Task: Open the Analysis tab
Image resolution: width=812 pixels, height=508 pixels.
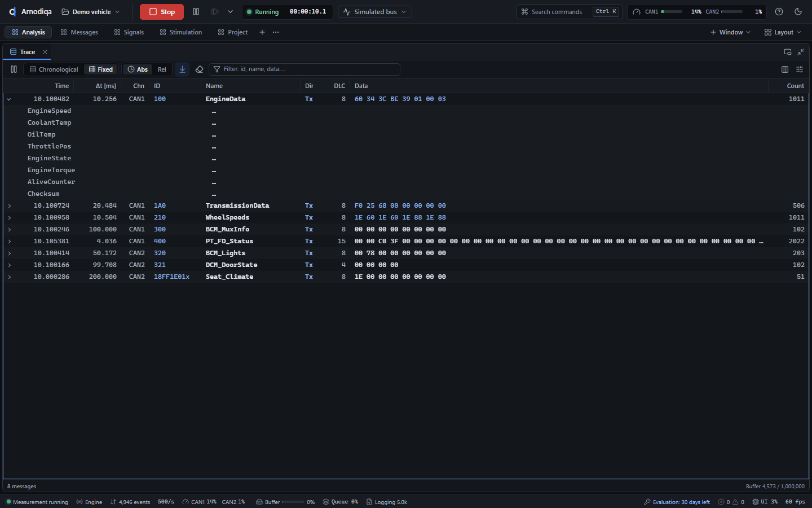Action: (28, 32)
